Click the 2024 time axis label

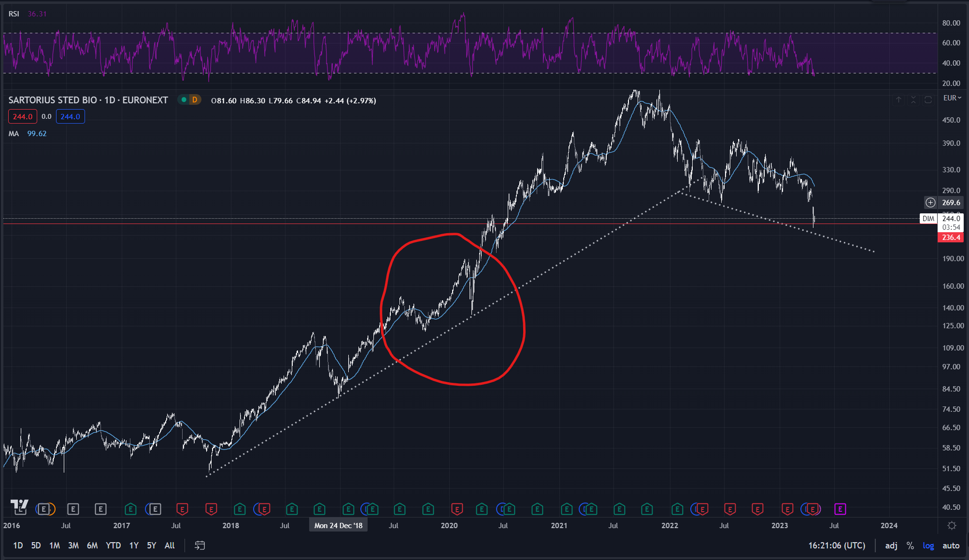pos(889,525)
